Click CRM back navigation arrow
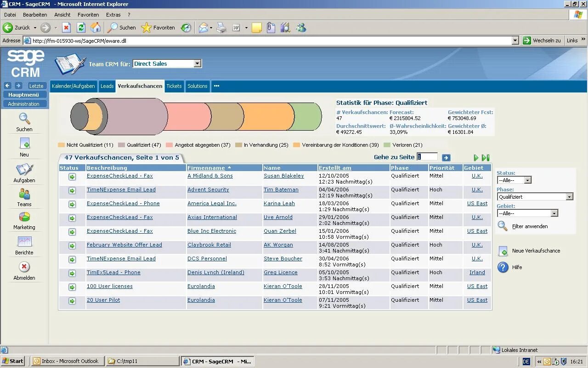Image resolution: width=588 pixels, height=368 pixels. [x=7, y=86]
